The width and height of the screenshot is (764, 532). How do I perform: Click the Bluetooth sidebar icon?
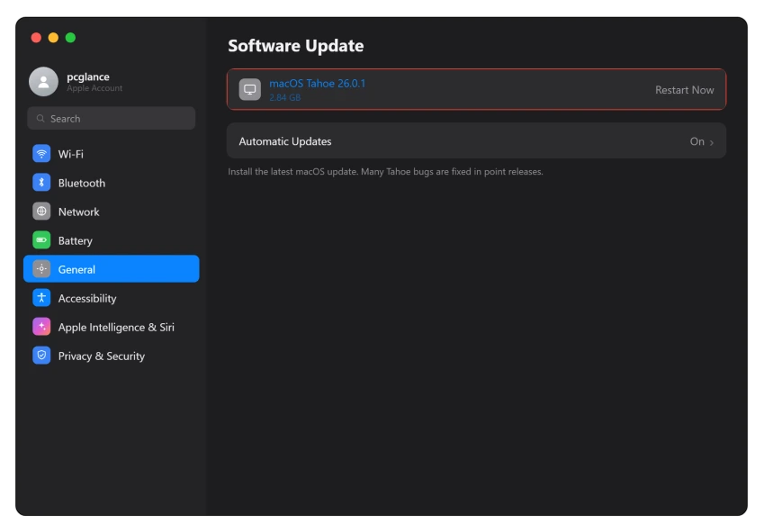coord(41,183)
